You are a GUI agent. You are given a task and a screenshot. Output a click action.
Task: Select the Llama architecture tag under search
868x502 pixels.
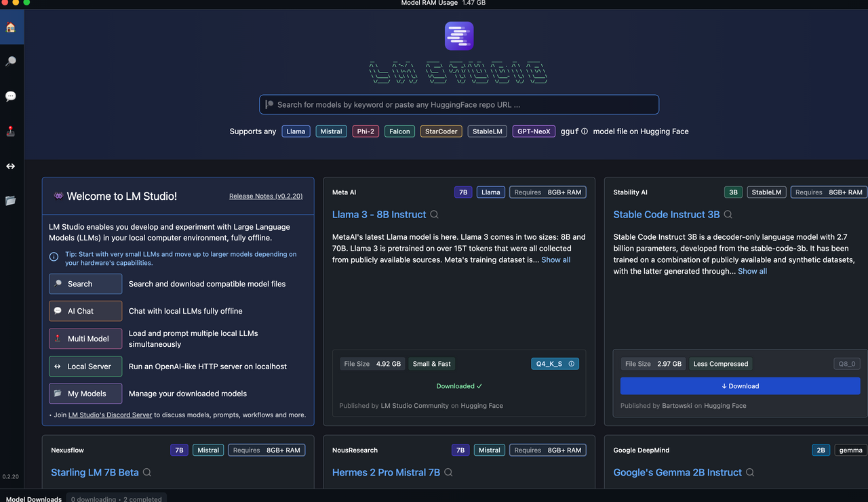(x=296, y=131)
